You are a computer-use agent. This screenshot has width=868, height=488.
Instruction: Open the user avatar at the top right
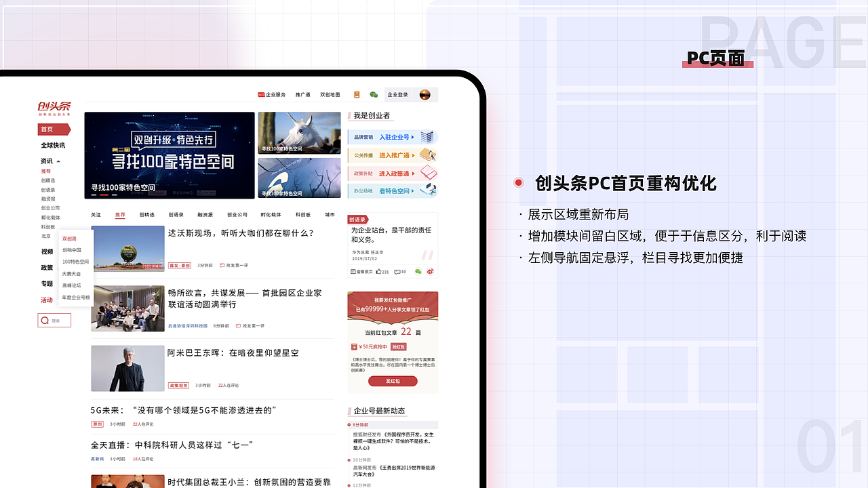click(x=425, y=95)
